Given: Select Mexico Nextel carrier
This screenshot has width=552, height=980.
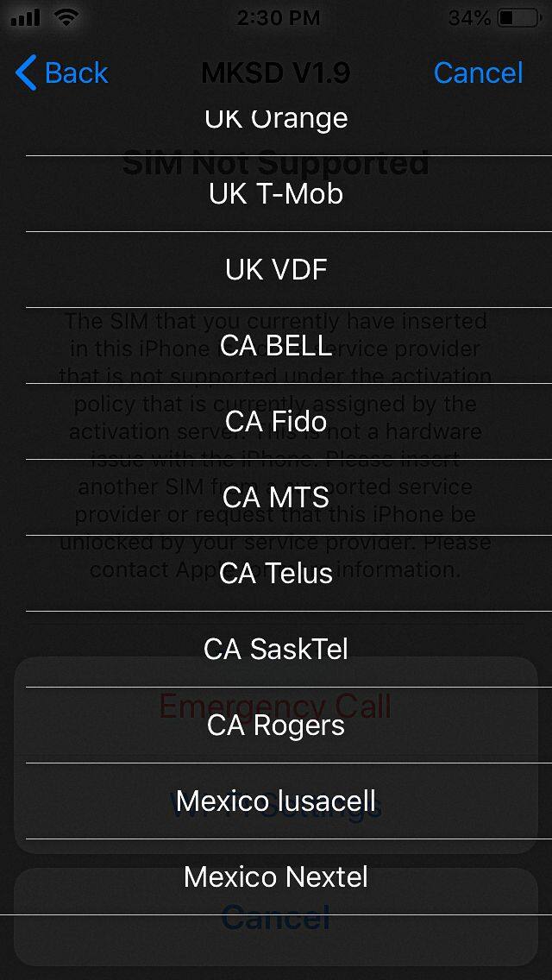Looking at the screenshot, I should click(276, 877).
